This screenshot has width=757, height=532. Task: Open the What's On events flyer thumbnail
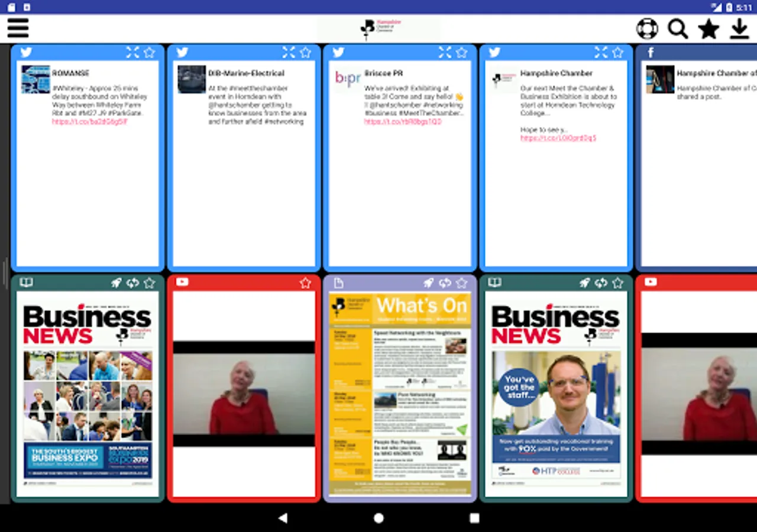(400, 394)
